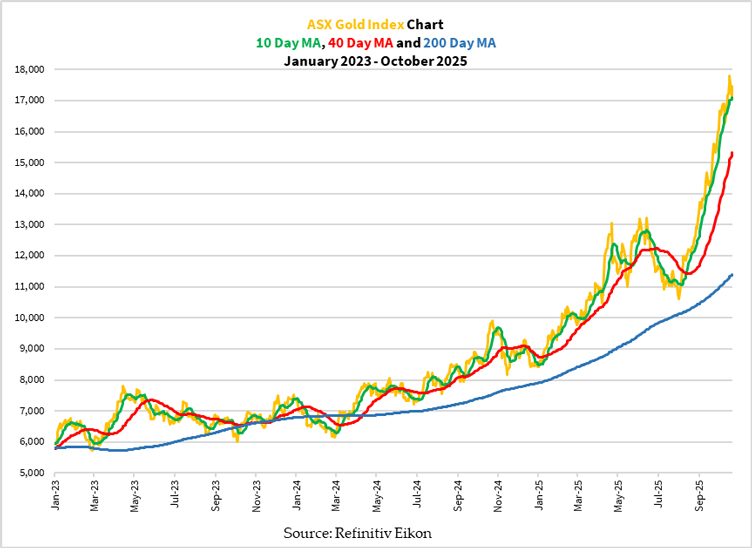Click the right end of the blue 200-day line

point(733,274)
